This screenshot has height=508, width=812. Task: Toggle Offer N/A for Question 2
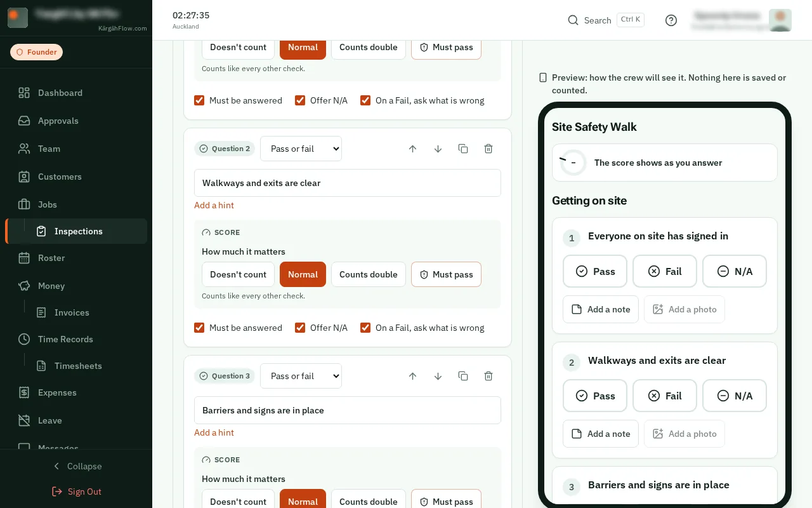point(300,328)
